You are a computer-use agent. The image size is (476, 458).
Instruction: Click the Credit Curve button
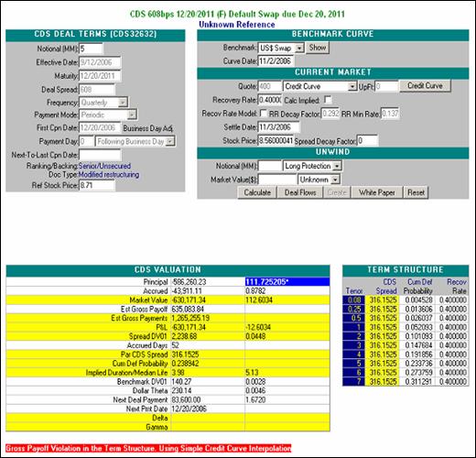tap(425, 86)
